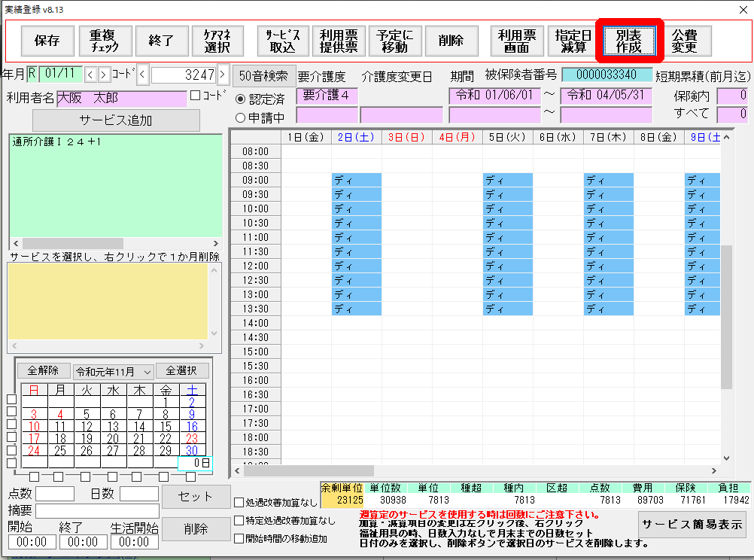The image size is (754, 560).
Task: Step back to the previous month
Action: click(90, 75)
